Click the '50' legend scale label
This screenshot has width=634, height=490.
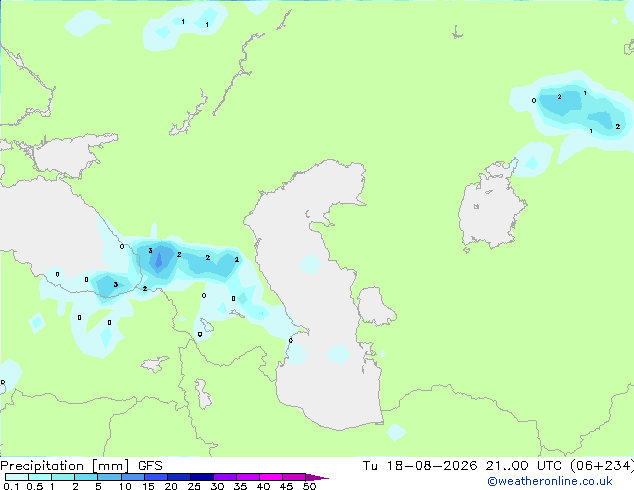309,486
